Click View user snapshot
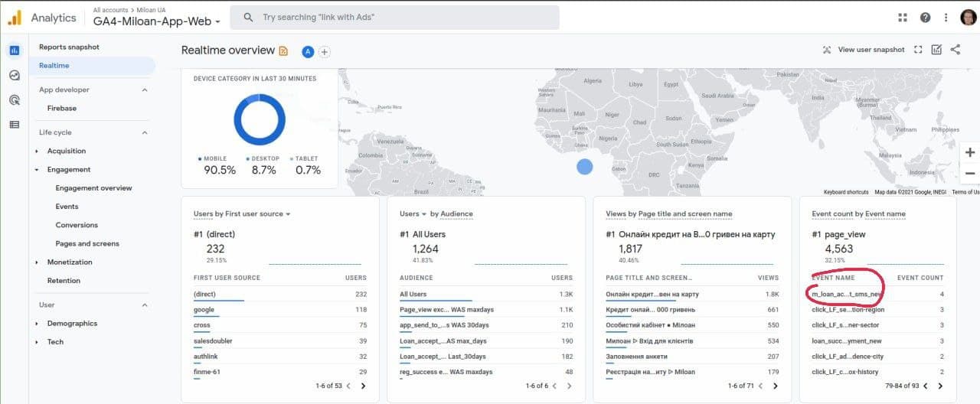 (863, 50)
